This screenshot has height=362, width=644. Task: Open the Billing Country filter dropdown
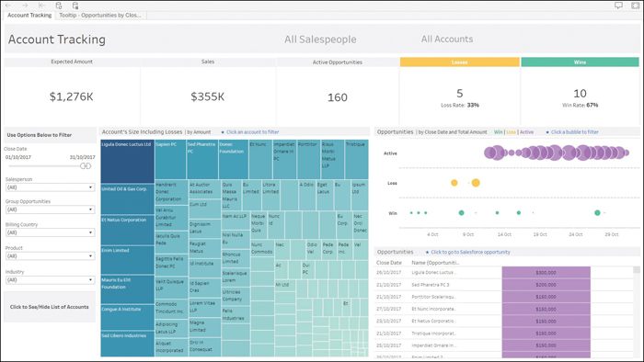pyautogui.click(x=50, y=232)
